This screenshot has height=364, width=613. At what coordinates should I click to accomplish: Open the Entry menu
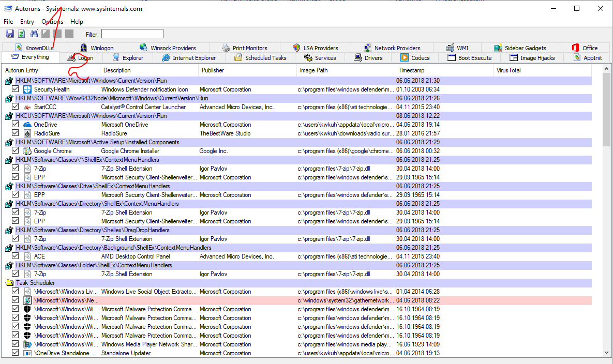coord(27,22)
